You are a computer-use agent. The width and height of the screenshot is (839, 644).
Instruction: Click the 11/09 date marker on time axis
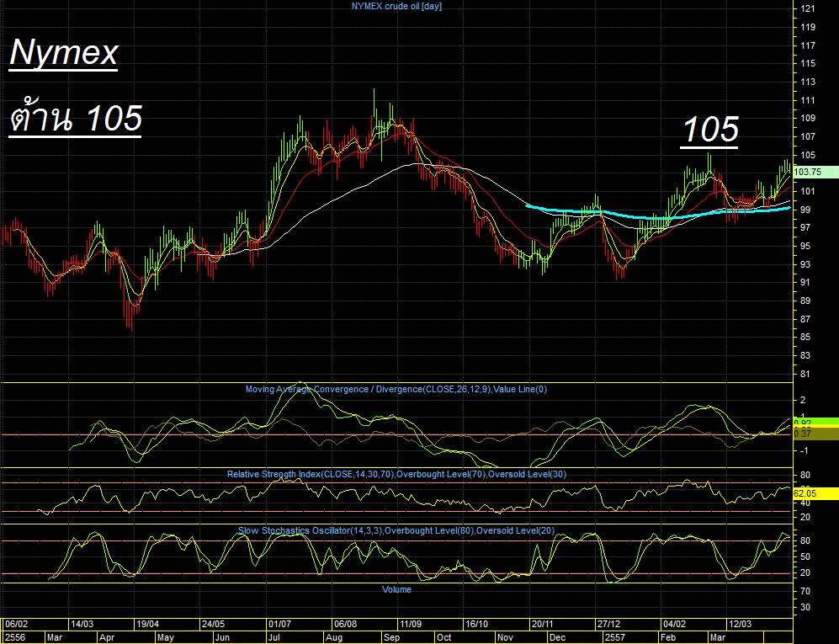point(411,624)
